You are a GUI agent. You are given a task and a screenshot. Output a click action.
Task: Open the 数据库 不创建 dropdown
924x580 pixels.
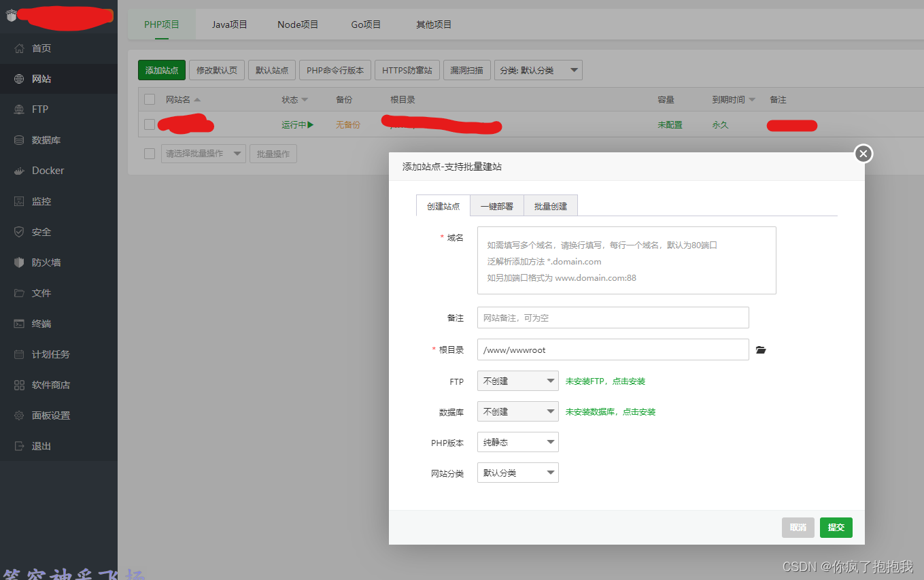(x=518, y=412)
